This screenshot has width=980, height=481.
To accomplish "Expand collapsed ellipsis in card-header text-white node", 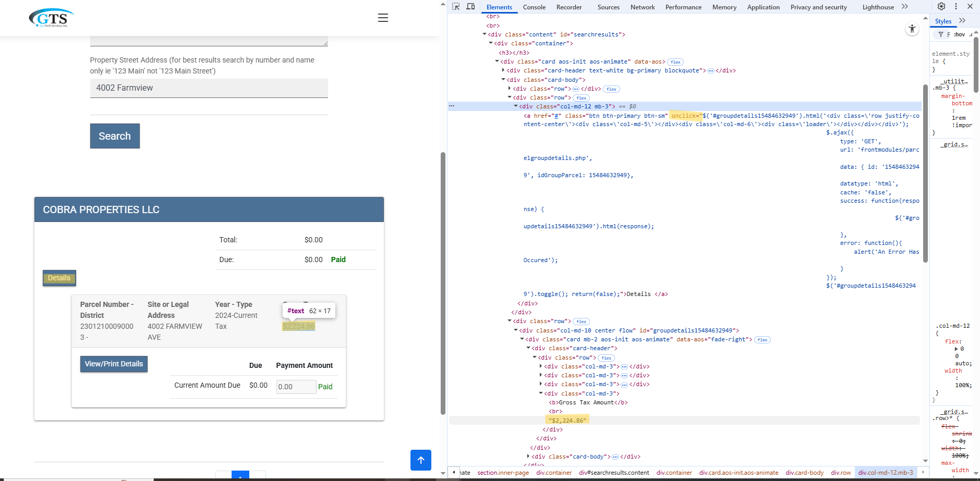I will [710, 71].
